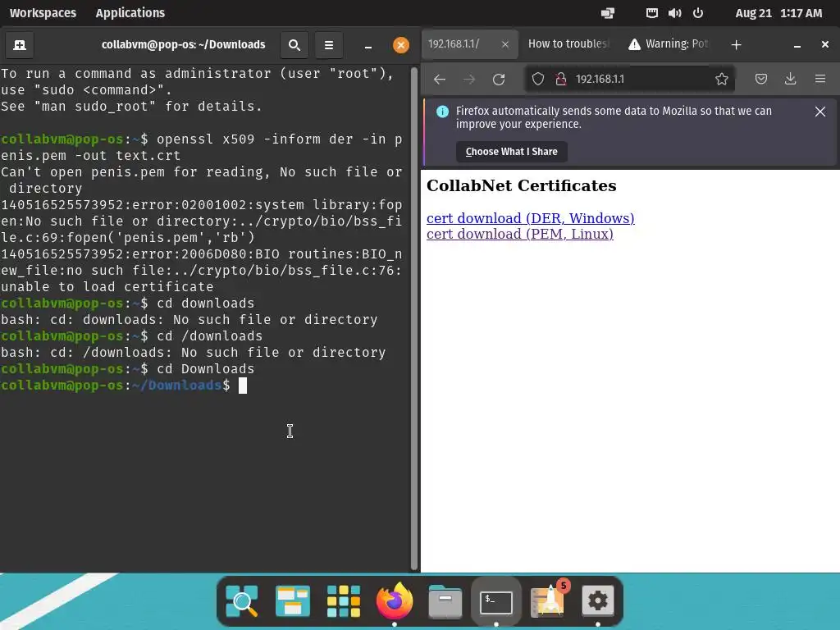Close the 192.168.1.1/ tab
Viewport: 840px width, 630px height.
pyautogui.click(x=504, y=44)
